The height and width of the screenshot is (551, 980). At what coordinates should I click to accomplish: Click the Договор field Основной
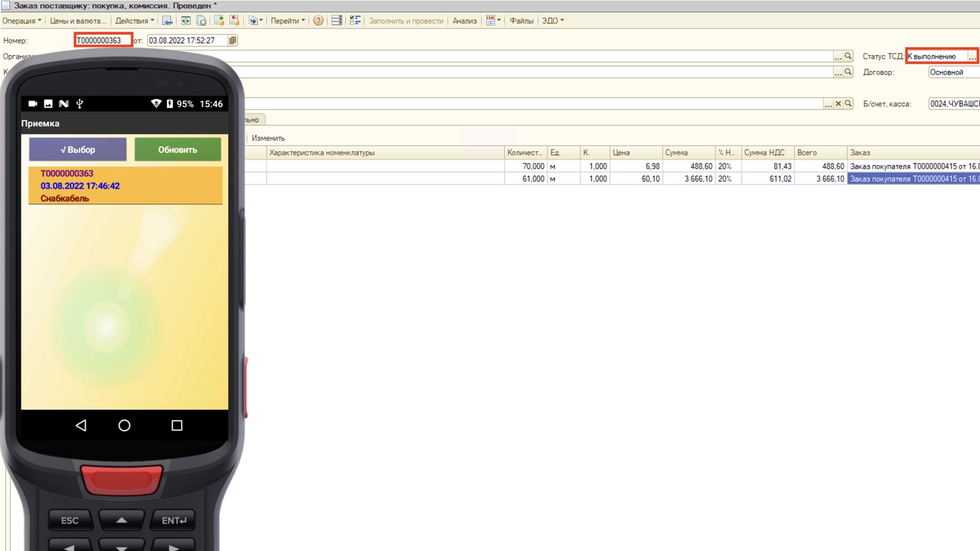[953, 72]
